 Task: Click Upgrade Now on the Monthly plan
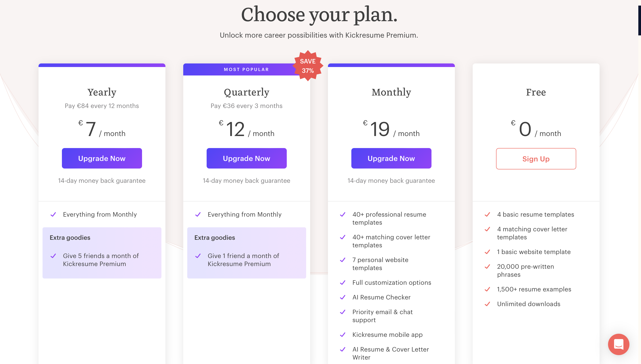coord(391,158)
